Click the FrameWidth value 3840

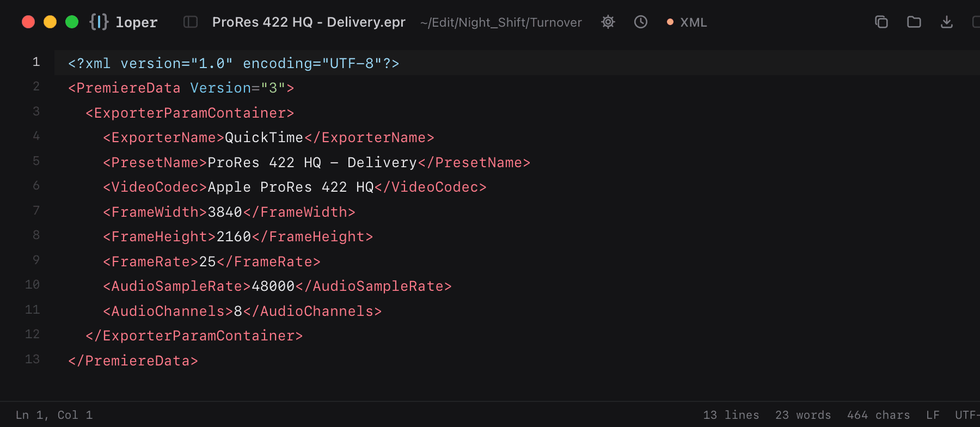coord(225,212)
